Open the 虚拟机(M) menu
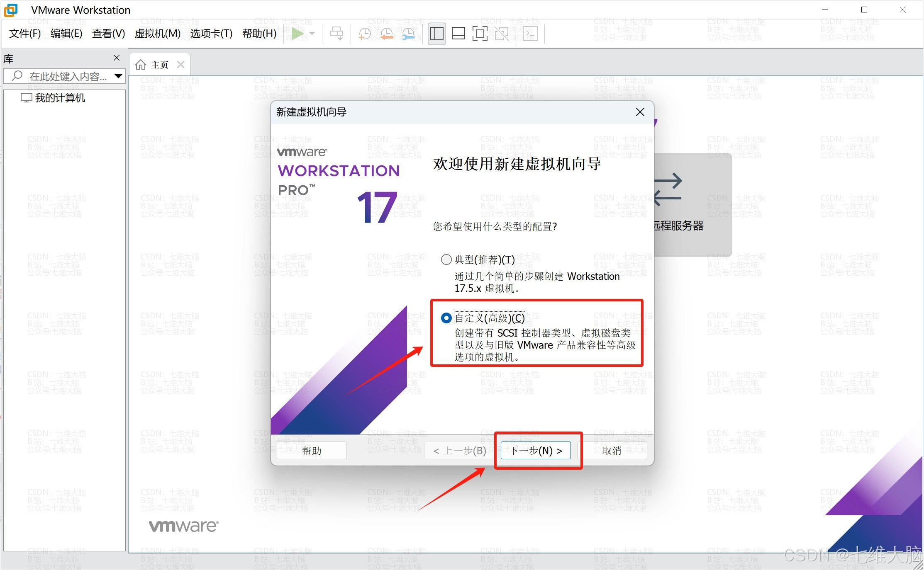 (x=157, y=34)
